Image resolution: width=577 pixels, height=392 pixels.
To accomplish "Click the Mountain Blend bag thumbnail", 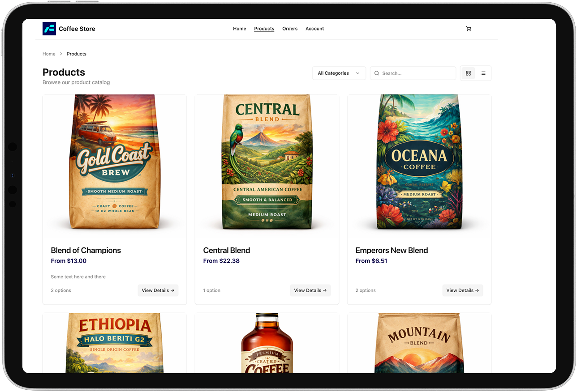I will (419, 343).
